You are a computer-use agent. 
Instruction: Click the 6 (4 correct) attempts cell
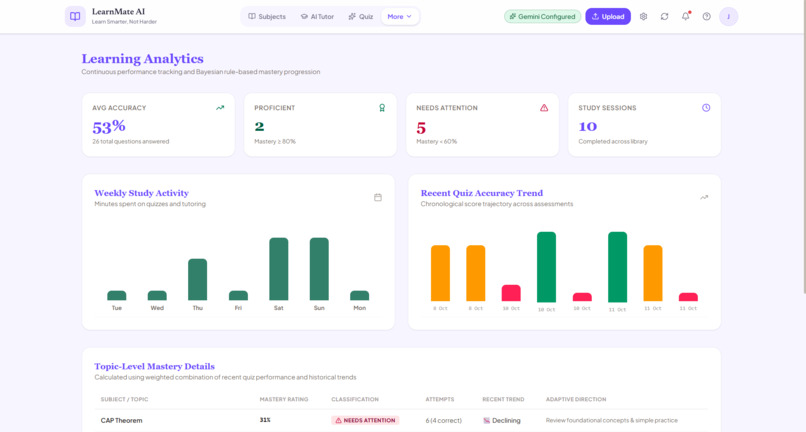(444, 420)
